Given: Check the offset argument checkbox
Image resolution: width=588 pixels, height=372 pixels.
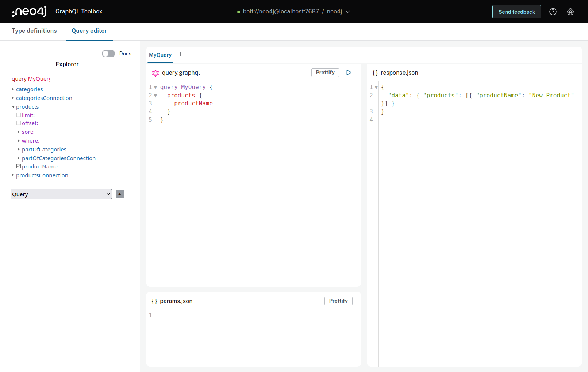Looking at the screenshot, I should pyautogui.click(x=19, y=123).
